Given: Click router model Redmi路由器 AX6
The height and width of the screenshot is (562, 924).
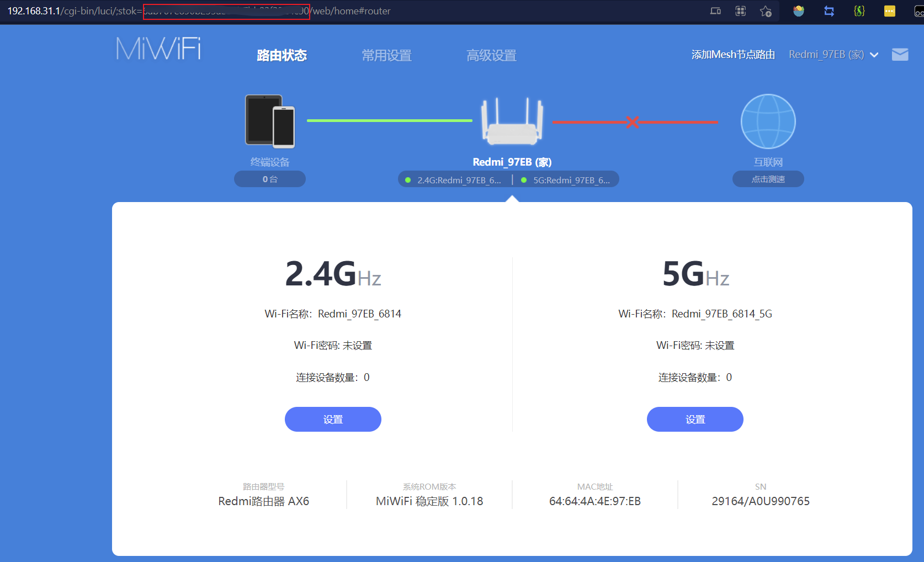Looking at the screenshot, I should (x=264, y=501).
